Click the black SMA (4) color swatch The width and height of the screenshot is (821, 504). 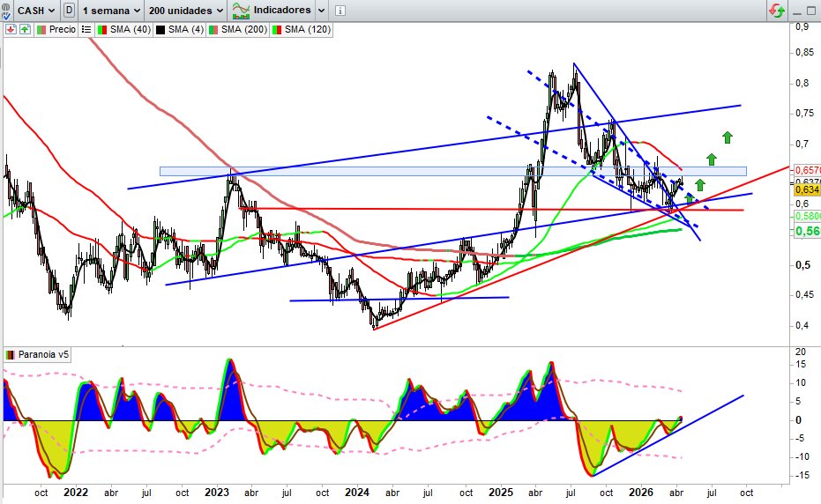[160, 30]
